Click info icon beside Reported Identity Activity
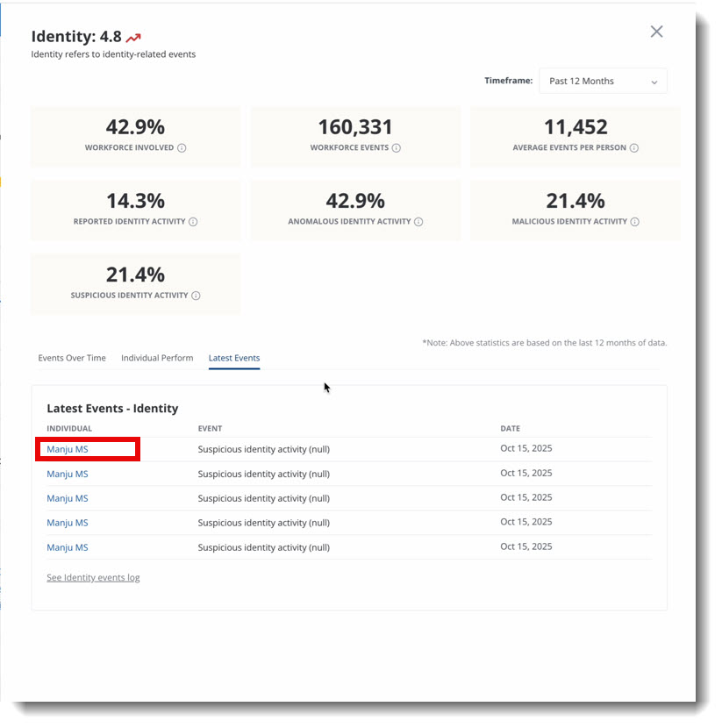Image resolution: width=722 pixels, height=728 pixels. pos(193,222)
